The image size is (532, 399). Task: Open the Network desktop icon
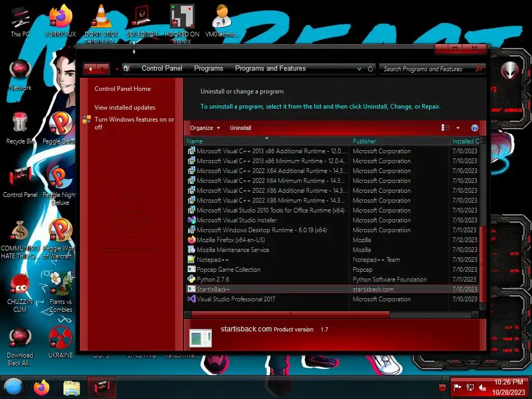20,75
